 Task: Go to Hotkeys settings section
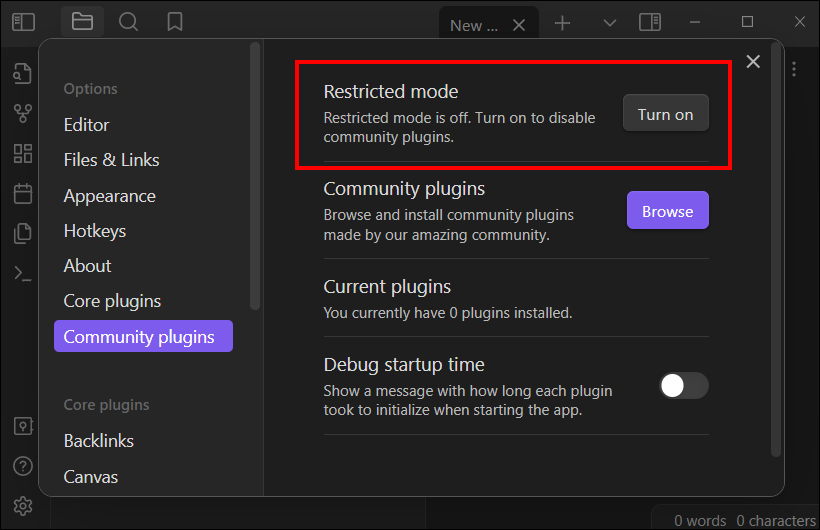coord(95,231)
